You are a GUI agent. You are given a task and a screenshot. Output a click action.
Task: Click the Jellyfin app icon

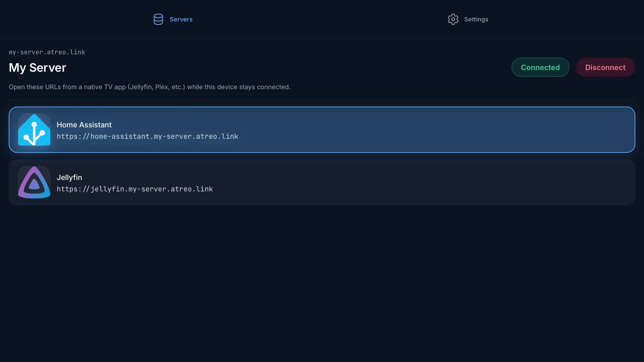pos(34,182)
